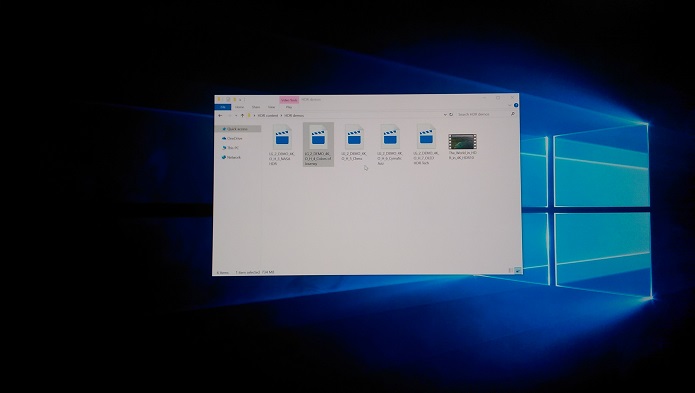Viewport: 695px width, 393px height.
Task: Expand the address bar history dropdown
Action: (x=445, y=114)
